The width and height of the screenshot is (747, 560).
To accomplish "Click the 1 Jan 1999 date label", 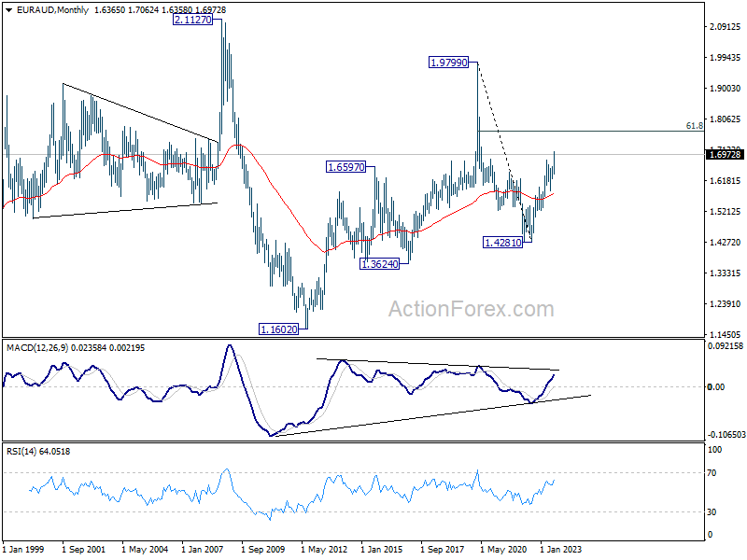I will (x=23, y=550).
